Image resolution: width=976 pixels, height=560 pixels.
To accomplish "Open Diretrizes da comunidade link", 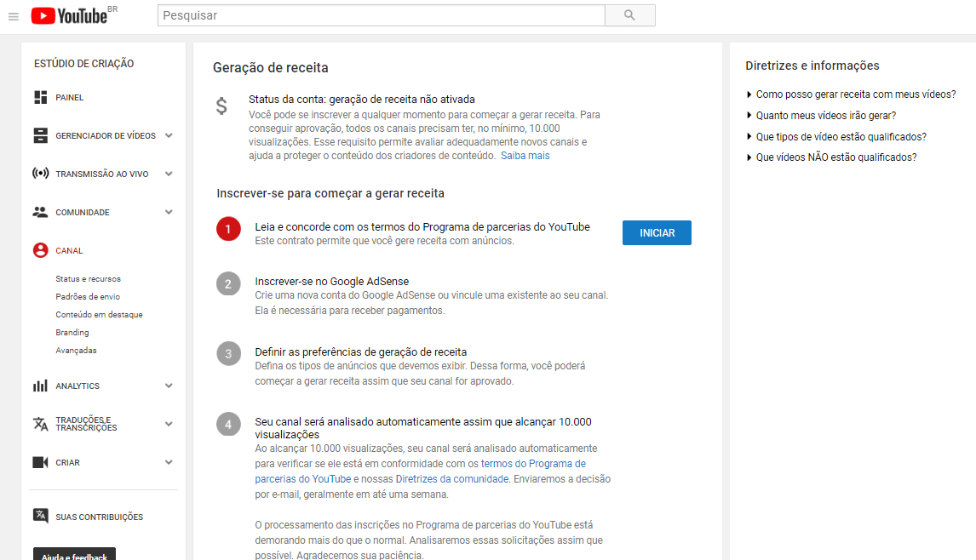I will 452,479.
